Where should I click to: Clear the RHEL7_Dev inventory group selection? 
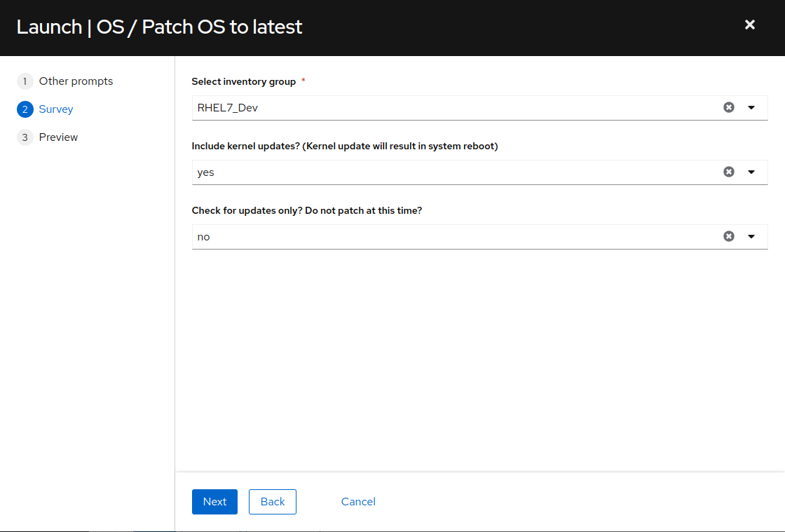point(728,108)
